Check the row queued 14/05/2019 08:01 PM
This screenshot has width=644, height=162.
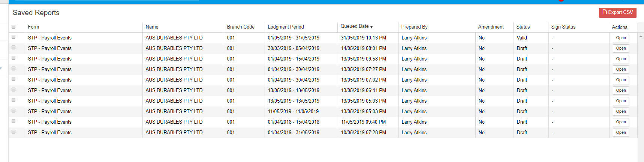13,48
